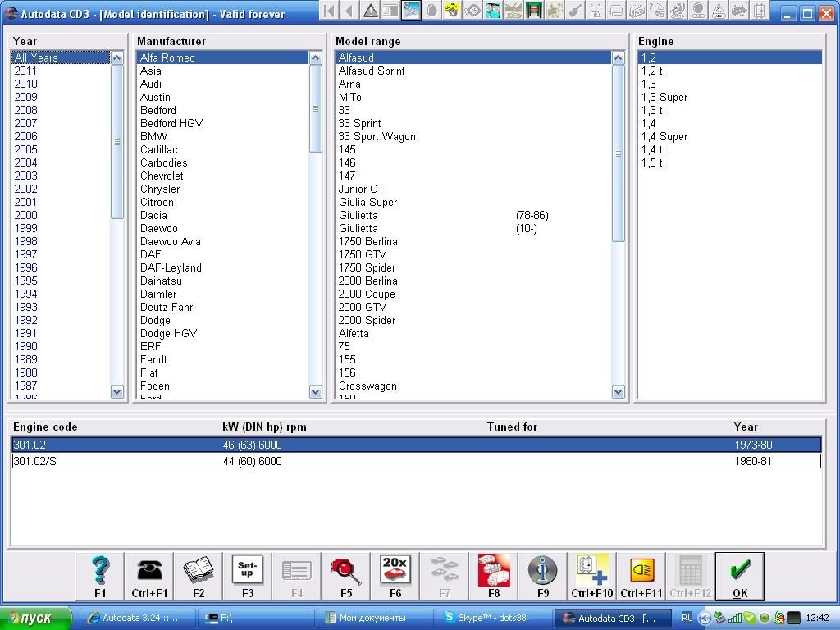Select All Years in the Year list

click(61, 57)
